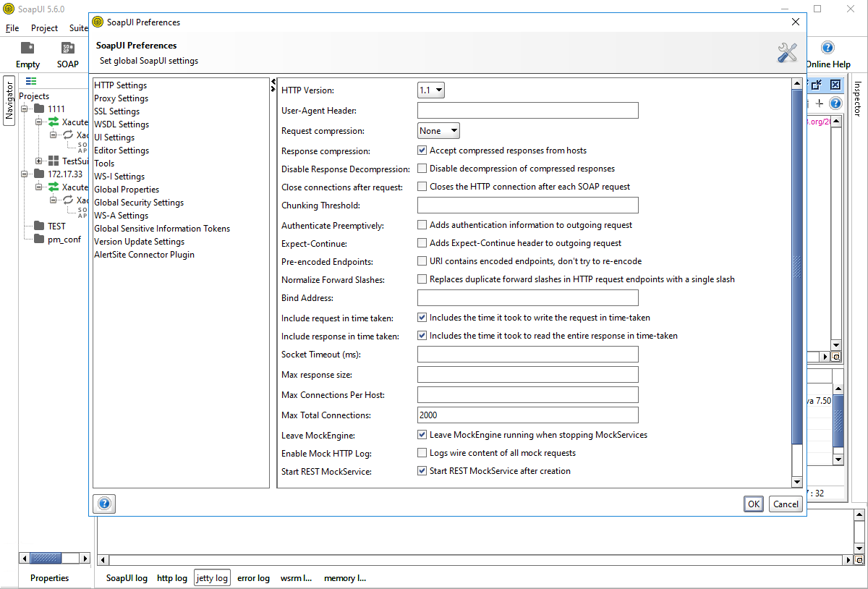The height and width of the screenshot is (589, 868).
Task: Click the Empty project toolbar icon
Action: point(27,48)
